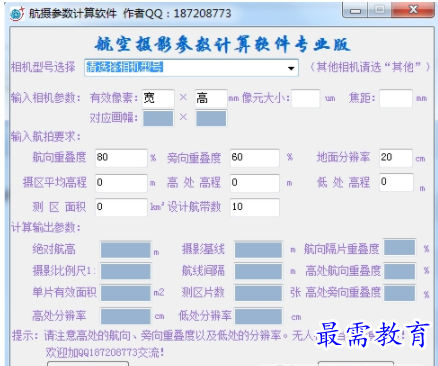
Task: Click the 单片有效面积 output box
Action: click(x=126, y=293)
